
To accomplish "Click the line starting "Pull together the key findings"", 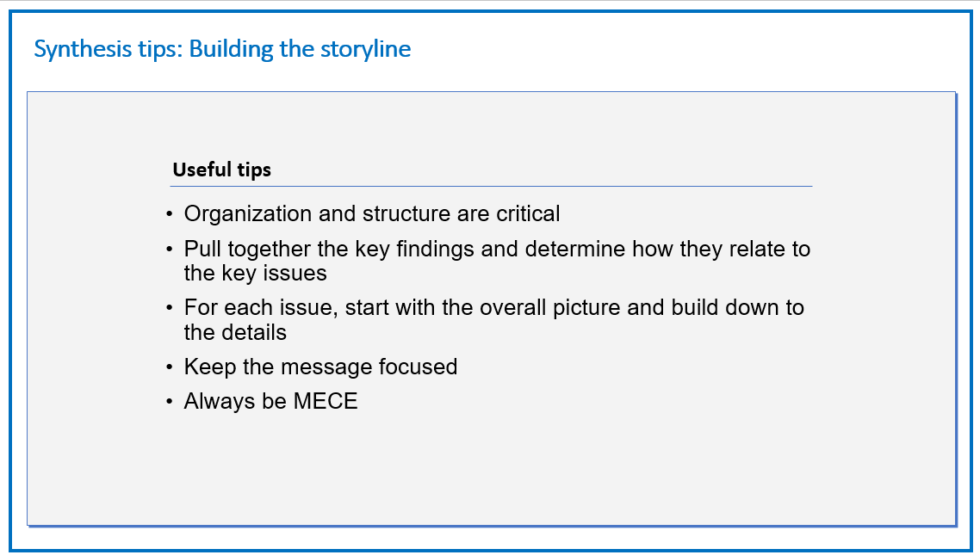I will [x=497, y=249].
